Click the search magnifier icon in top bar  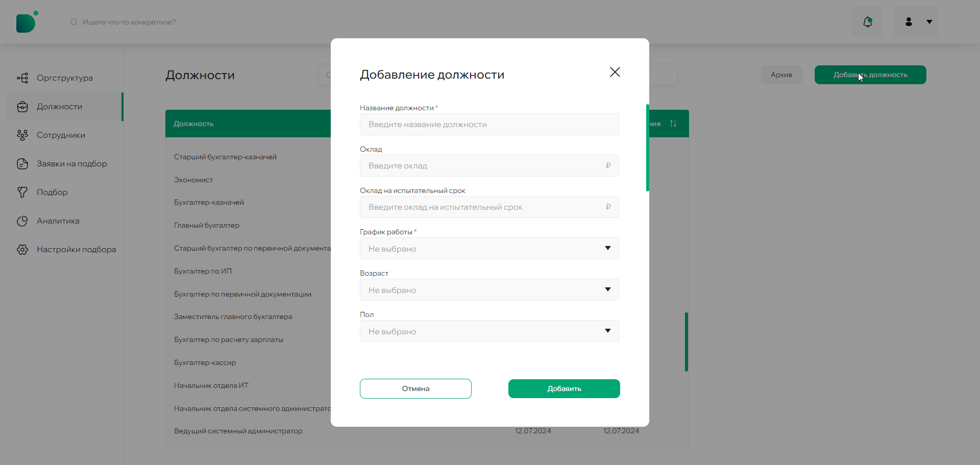[74, 22]
